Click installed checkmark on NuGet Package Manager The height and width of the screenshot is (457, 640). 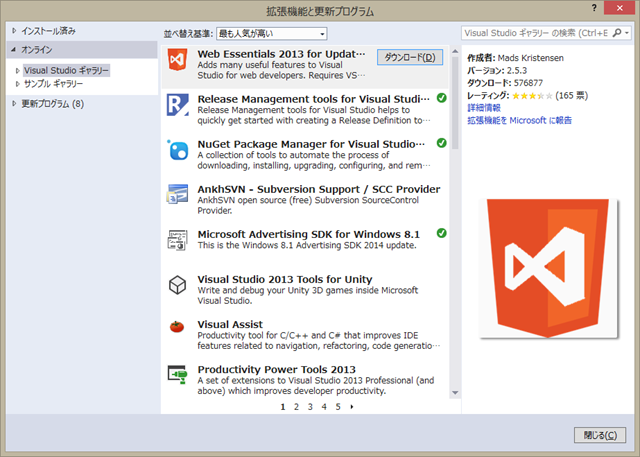coord(441,143)
